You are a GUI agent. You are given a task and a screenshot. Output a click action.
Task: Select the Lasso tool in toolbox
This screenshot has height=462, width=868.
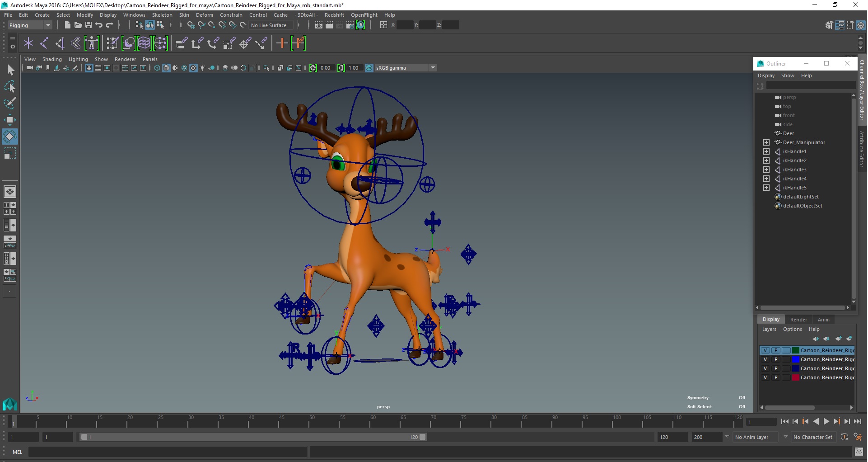[x=10, y=86]
